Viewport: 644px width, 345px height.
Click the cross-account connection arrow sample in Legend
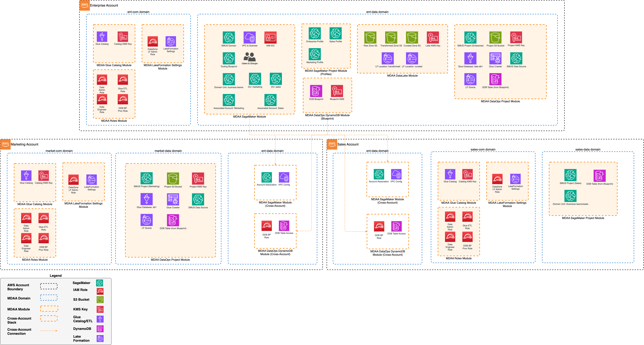49,331
